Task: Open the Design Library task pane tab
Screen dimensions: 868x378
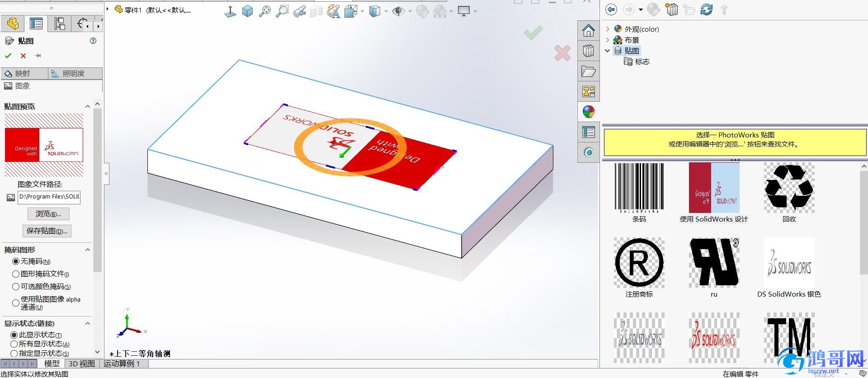Action: coord(588,51)
